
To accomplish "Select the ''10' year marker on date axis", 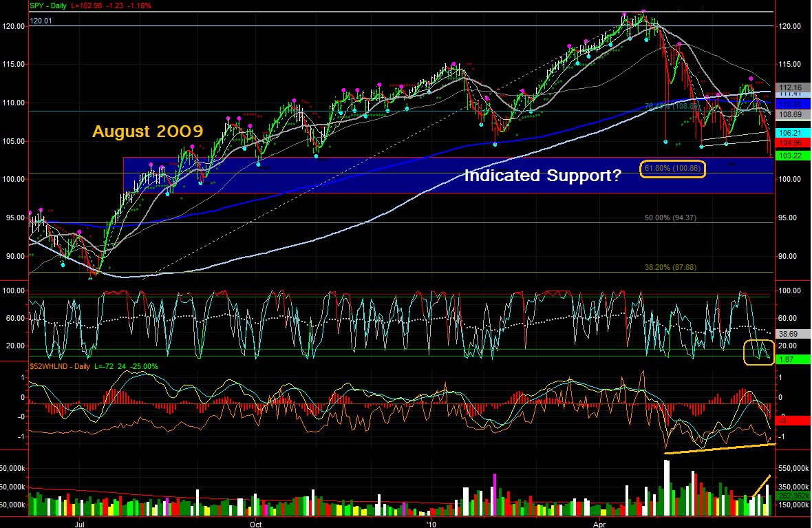I will (x=431, y=524).
